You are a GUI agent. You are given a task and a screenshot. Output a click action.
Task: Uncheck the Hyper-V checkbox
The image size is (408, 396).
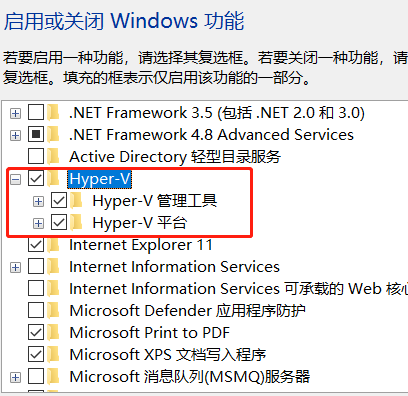(36, 179)
